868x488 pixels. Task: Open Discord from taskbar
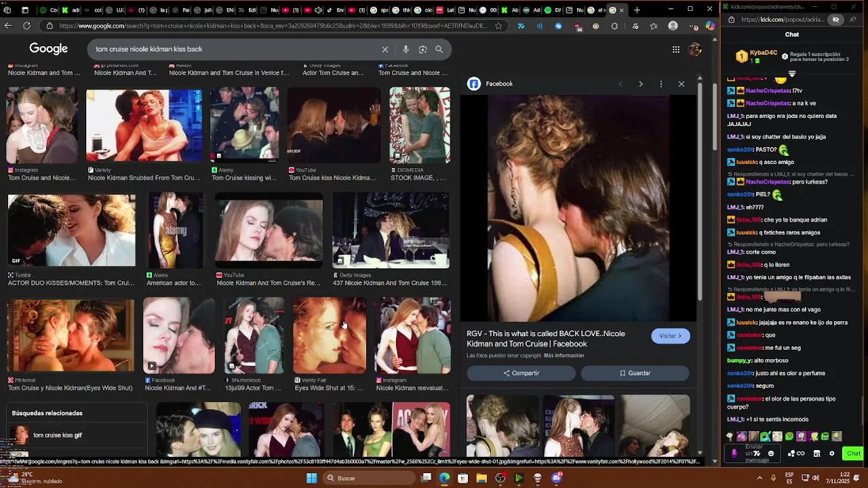click(x=557, y=479)
